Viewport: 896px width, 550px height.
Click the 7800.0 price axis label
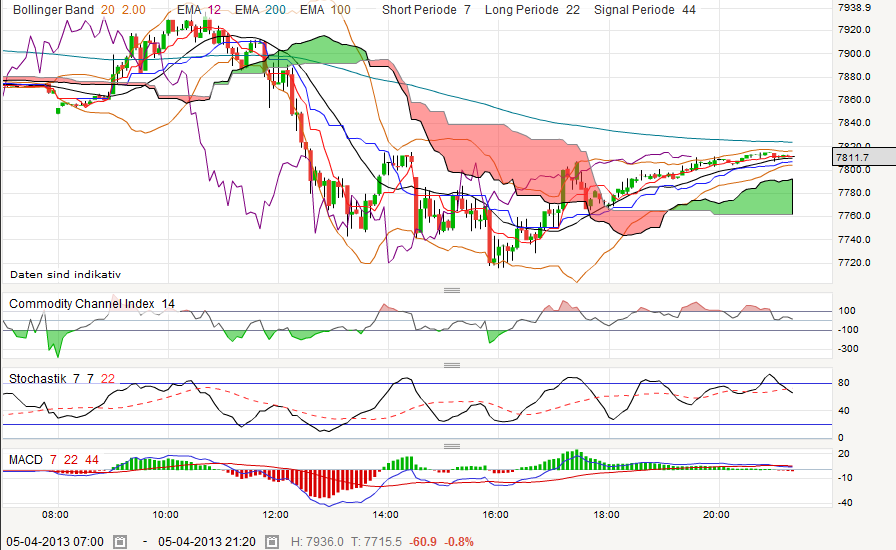click(854, 170)
